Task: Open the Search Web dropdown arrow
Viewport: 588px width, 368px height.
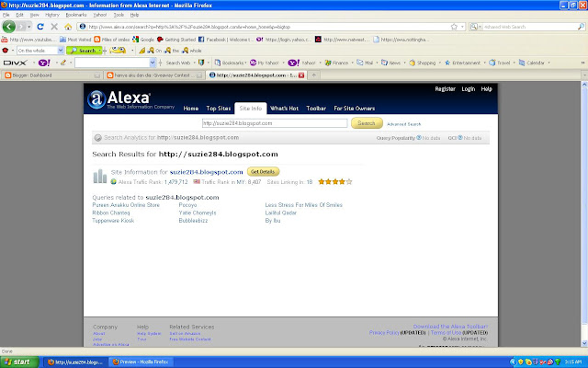Action: pos(194,63)
